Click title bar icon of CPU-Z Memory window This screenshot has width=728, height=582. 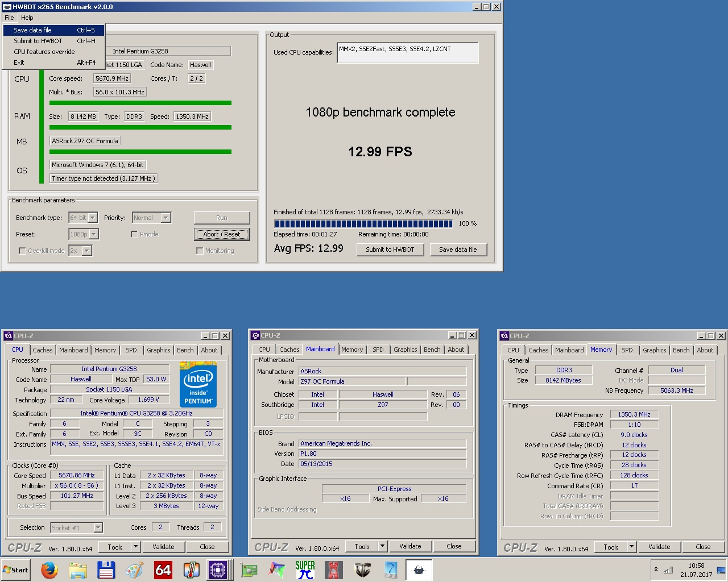pos(504,336)
